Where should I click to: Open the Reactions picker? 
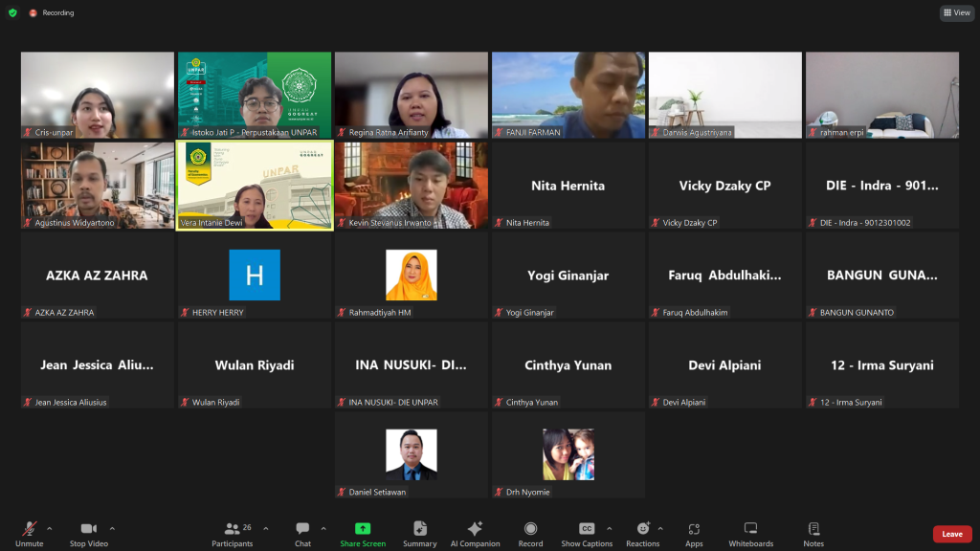point(642,534)
